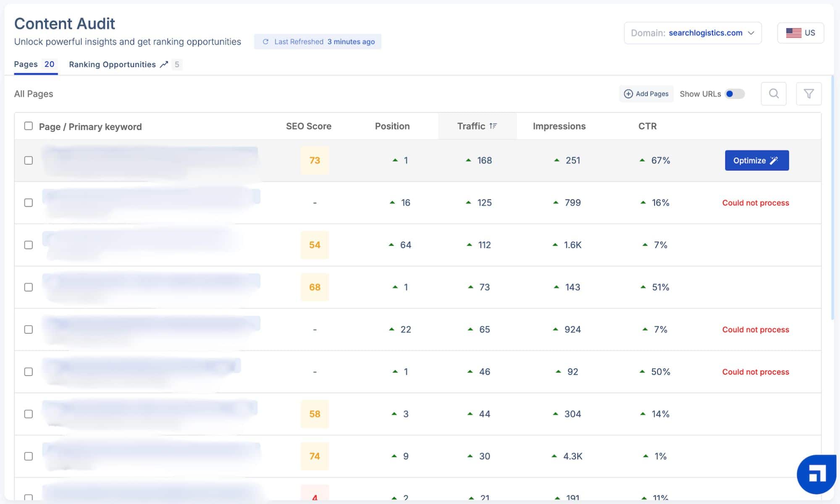Click the impressions value 4.3K
Screen dimensions: 840x504
(x=572, y=456)
